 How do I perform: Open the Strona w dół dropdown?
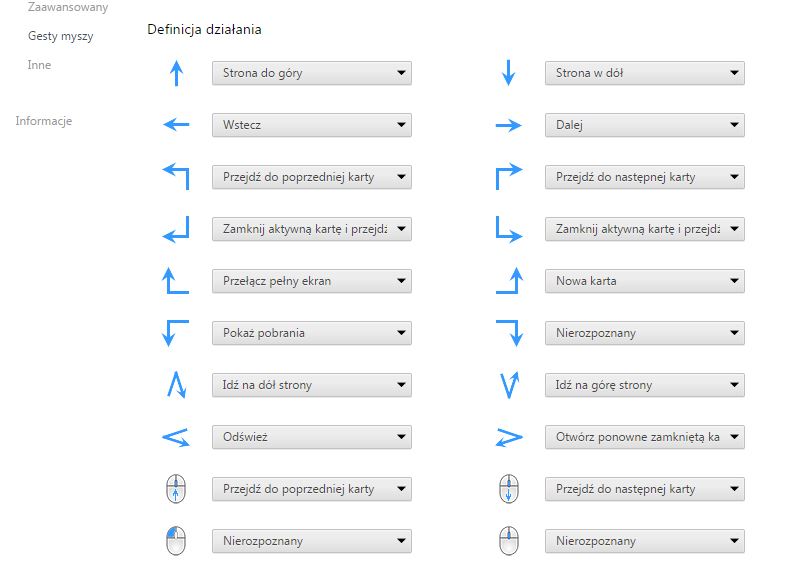(x=645, y=73)
